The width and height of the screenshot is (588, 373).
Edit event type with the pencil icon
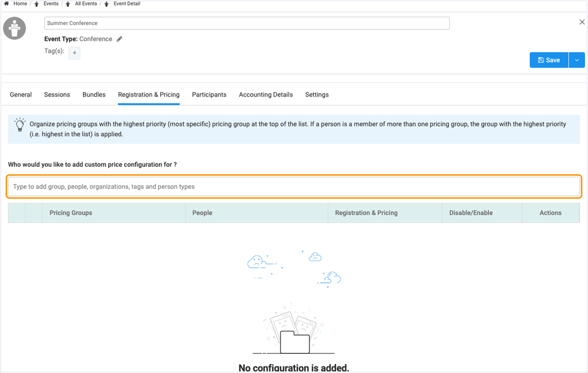pos(119,39)
